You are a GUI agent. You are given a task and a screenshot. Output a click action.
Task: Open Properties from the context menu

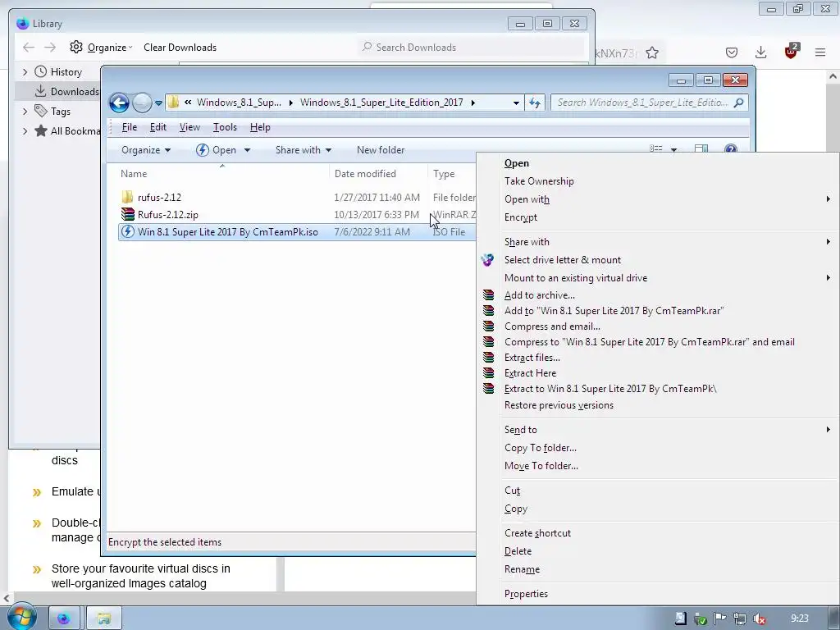pos(526,594)
